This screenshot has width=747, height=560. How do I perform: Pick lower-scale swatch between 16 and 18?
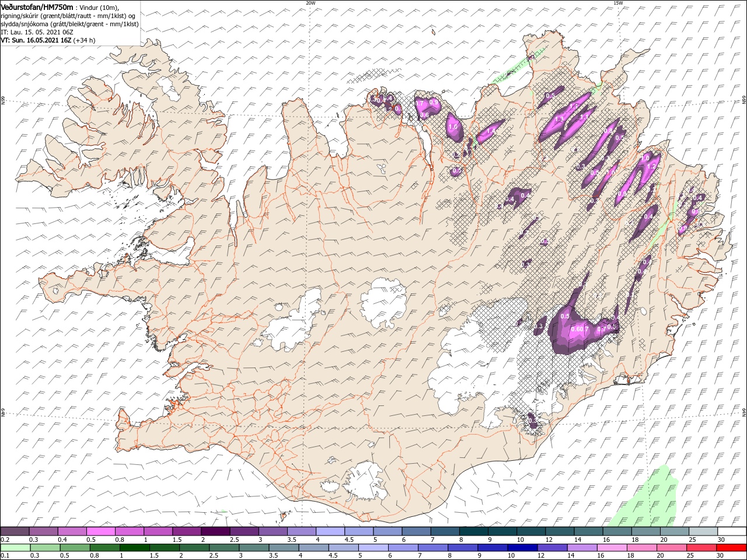(x=613, y=548)
